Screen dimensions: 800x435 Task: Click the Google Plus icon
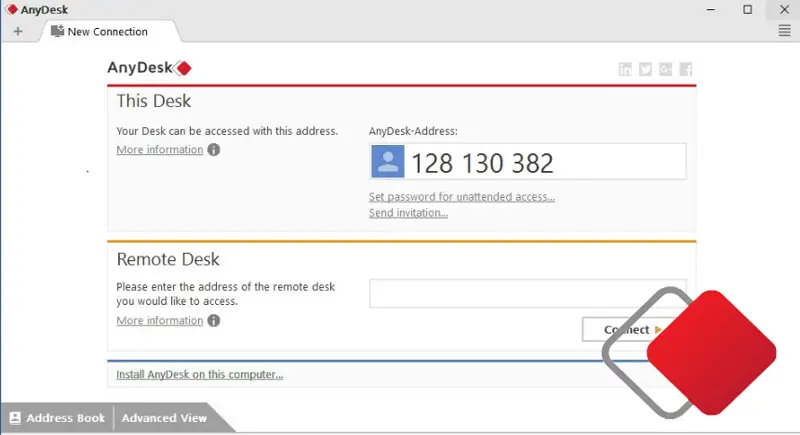tap(666, 69)
